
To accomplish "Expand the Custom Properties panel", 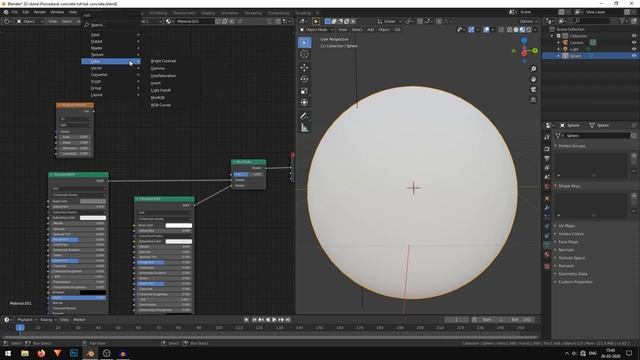I will (575, 282).
